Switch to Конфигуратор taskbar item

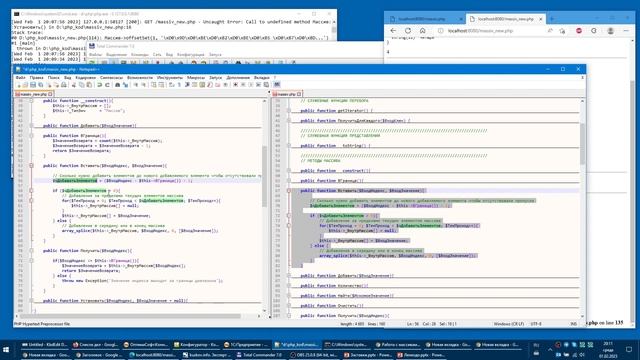[x=196, y=345]
